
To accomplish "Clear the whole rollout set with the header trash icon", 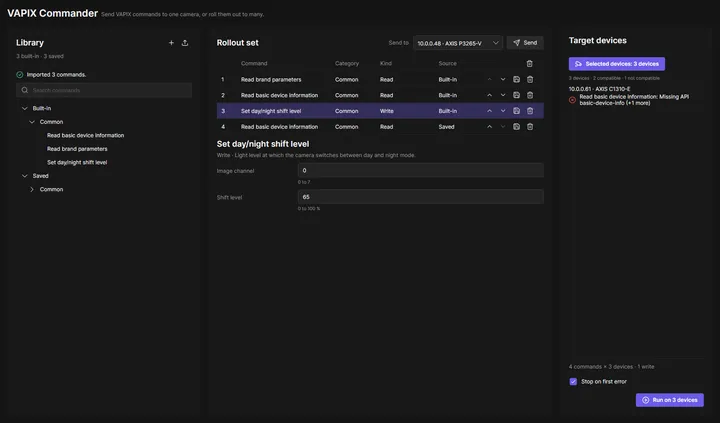I will tap(529, 63).
